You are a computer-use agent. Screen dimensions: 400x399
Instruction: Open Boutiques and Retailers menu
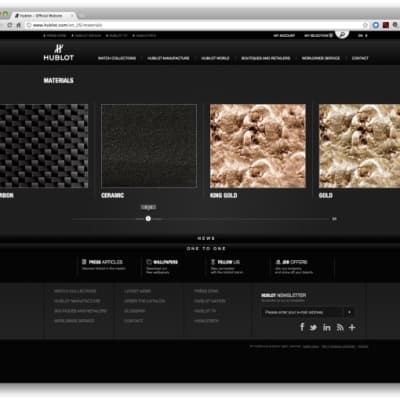[x=266, y=58]
